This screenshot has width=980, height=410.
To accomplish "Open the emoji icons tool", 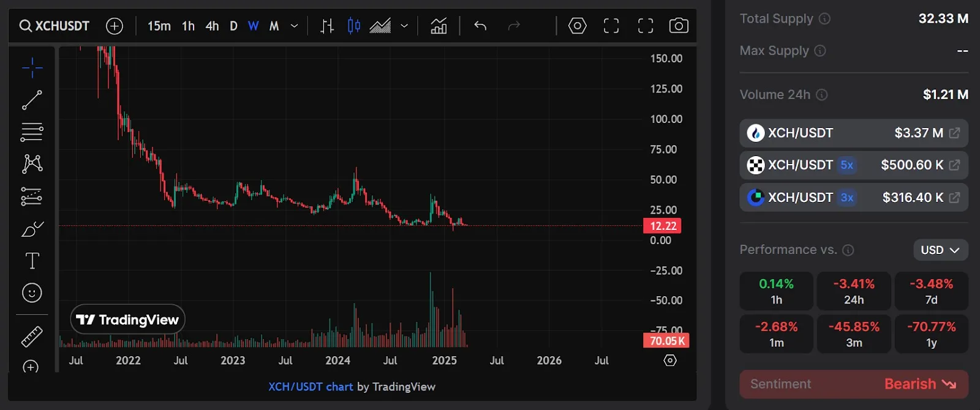I will (32, 293).
